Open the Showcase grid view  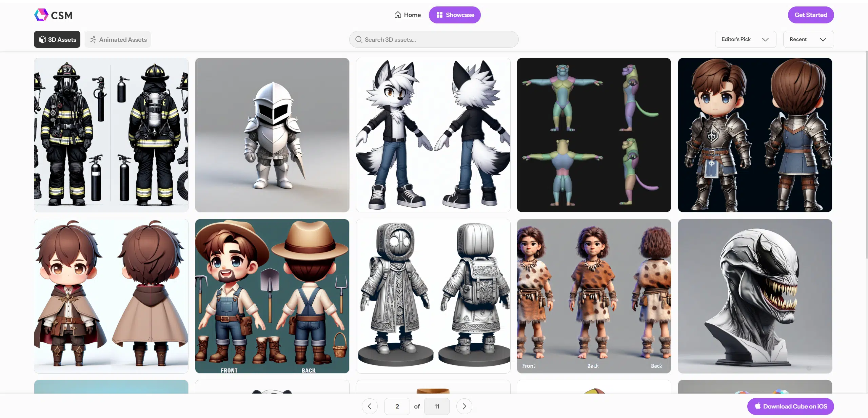454,15
